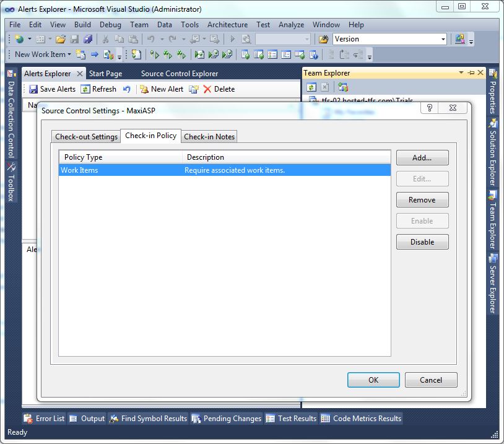504x444 pixels.
Task: Click the blue arrow icon beside New Work Item
Action: click(x=94, y=54)
